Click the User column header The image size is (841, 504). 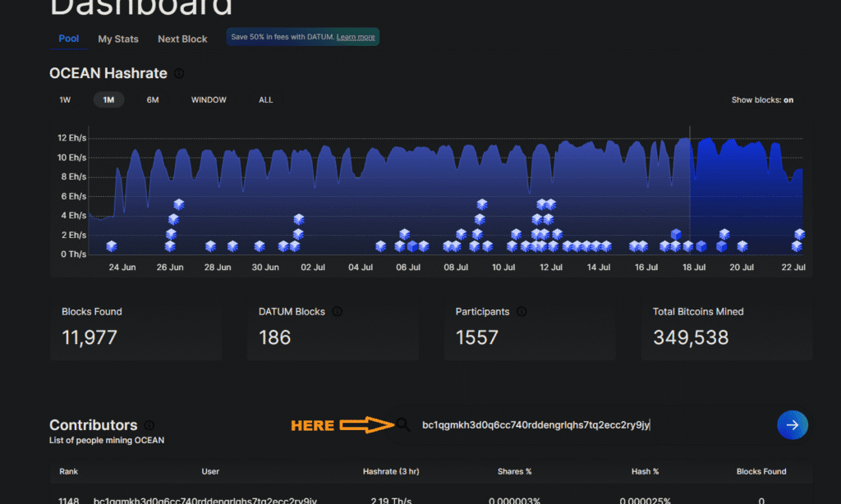[210, 471]
